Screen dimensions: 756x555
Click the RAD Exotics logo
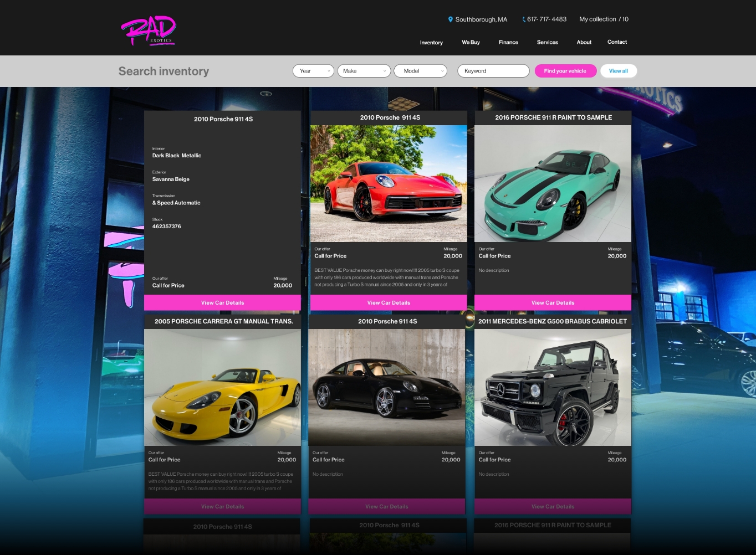(148, 30)
